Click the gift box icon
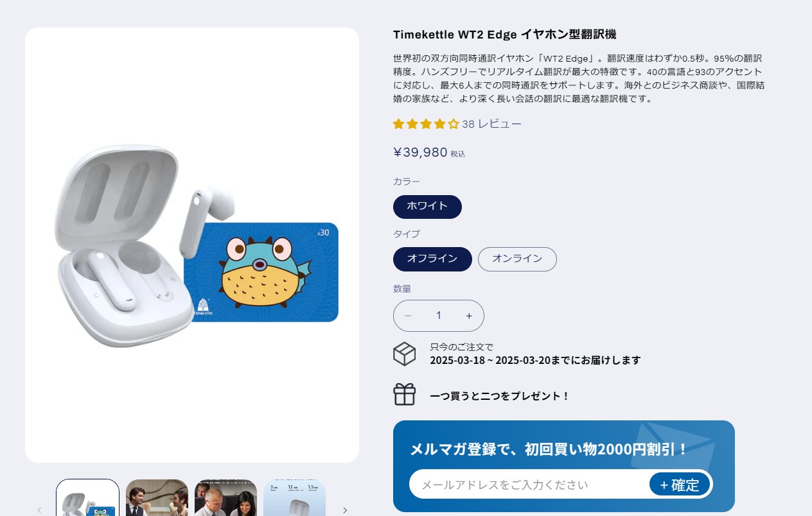Image resolution: width=812 pixels, height=516 pixels. tap(404, 394)
